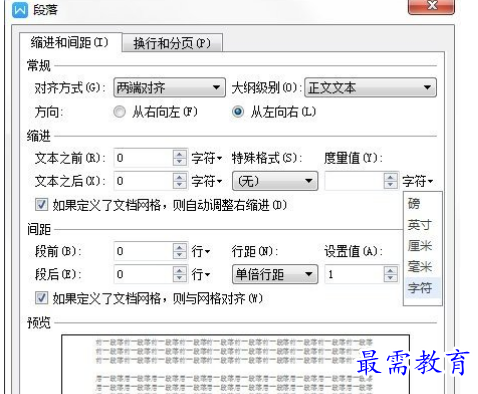Viewport: 478px width, 394px height.
Task: Choose 毫米 from the unit list
Action: point(422,266)
